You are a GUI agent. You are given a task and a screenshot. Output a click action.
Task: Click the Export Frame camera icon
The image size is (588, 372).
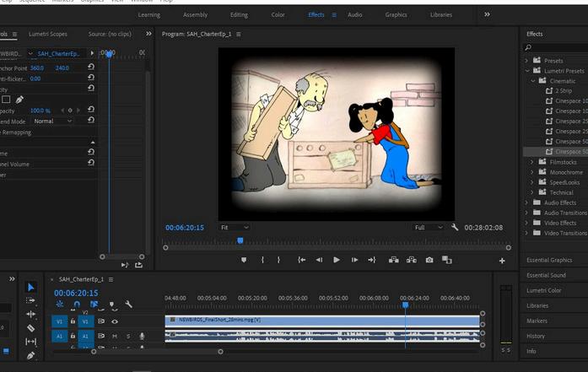(x=429, y=260)
